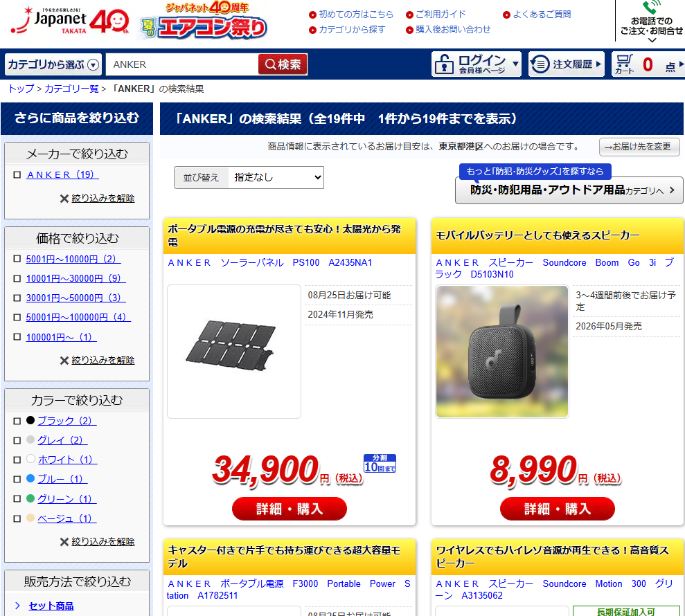Viewport: 685px width, 616px height.
Task: Open Soundcore Boom Go 3i product link
Action: (x=555, y=269)
